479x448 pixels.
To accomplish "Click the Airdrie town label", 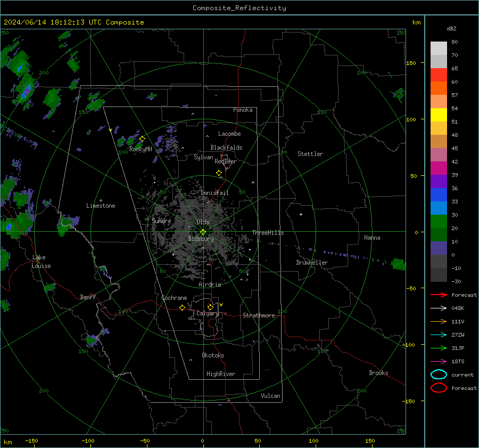I will 210,284.
